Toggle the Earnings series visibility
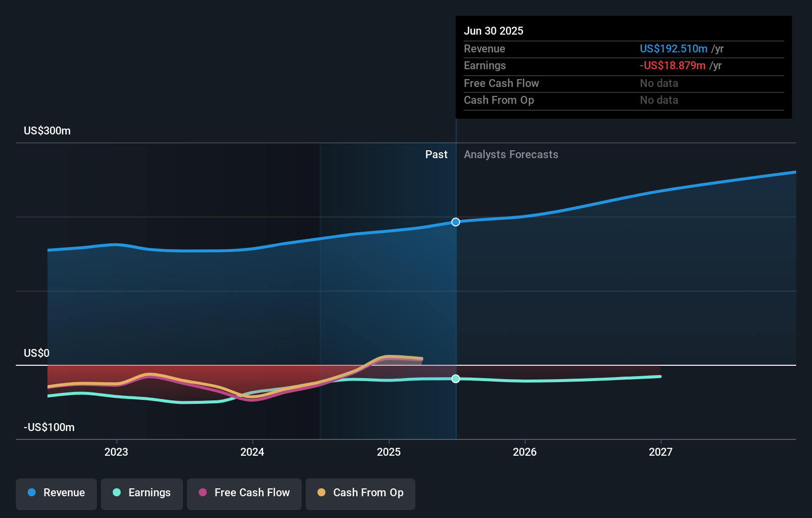This screenshot has height=518, width=812. pyautogui.click(x=141, y=493)
